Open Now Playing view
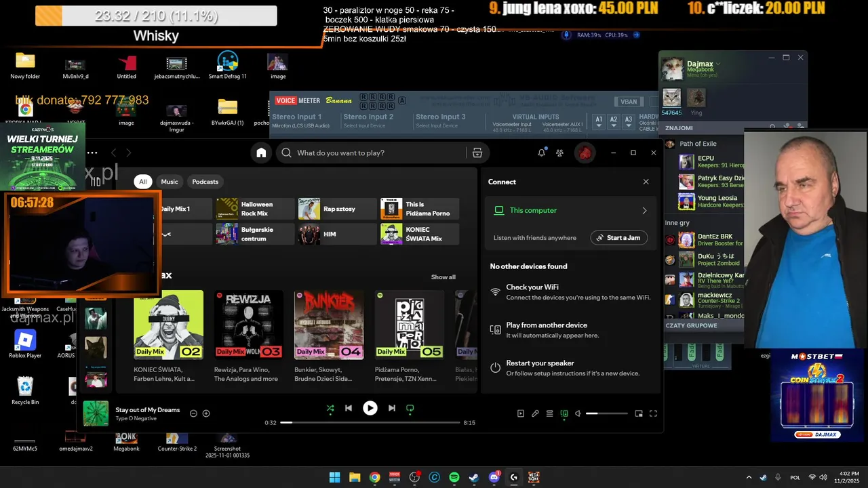This screenshot has height=488, width=868. [x=521, y=413]
